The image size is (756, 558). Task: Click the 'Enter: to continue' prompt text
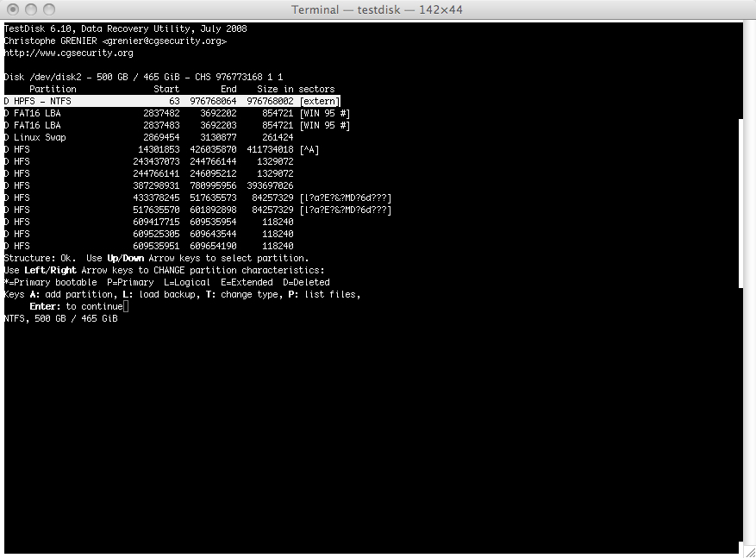pos(76,306)
